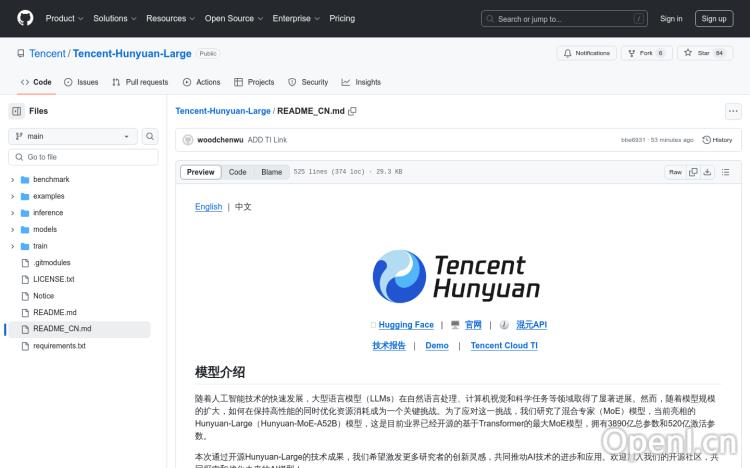The height and width of the screenshot is (468, 750).
Task: Open the requirements.txt file
Action: (59, 345)
